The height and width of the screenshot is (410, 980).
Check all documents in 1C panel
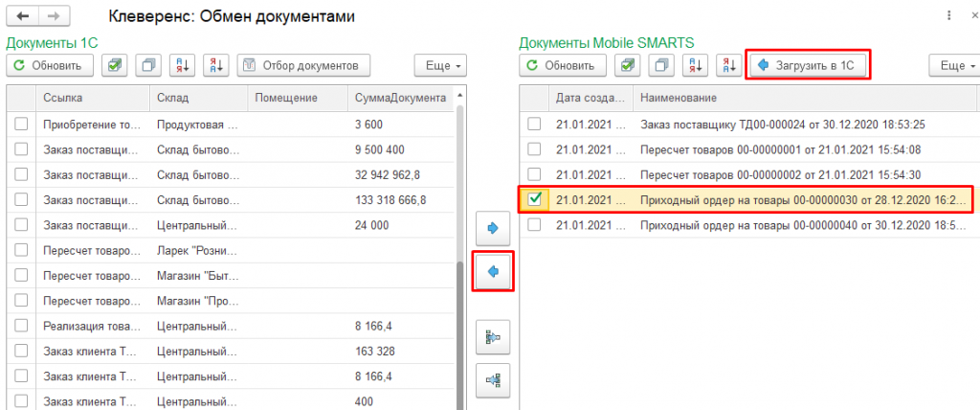click(x=115, y=65)
